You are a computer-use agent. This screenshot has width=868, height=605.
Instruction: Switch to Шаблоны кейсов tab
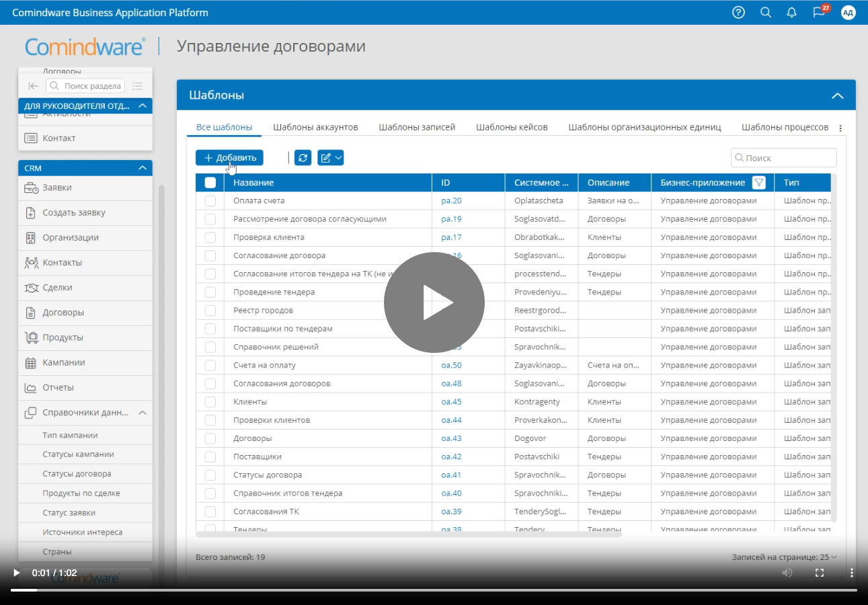pyautogui.click(x=512, y=127)
